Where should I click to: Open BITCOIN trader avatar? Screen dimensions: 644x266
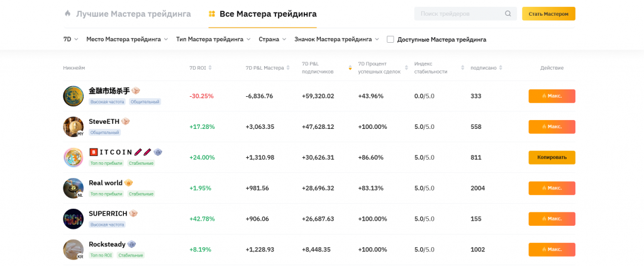74,157
